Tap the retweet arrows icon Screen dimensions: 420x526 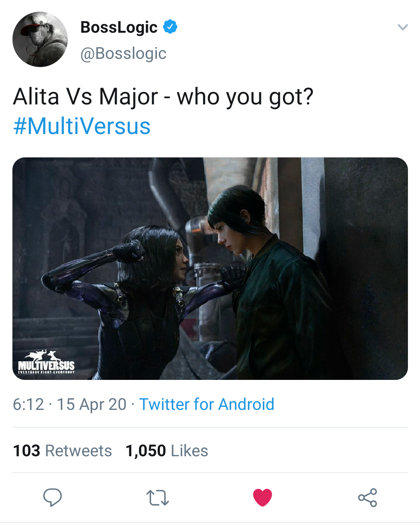click(x=157, y=498)
